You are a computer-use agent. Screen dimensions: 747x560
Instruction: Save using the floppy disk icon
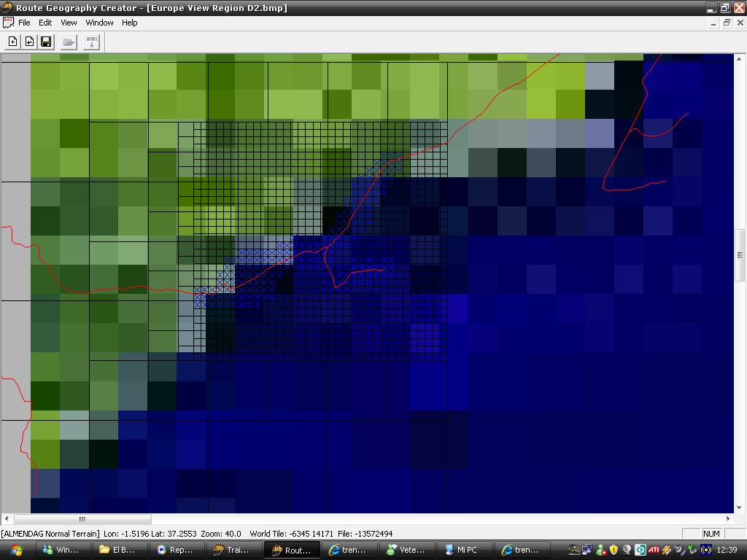(46, 42)
